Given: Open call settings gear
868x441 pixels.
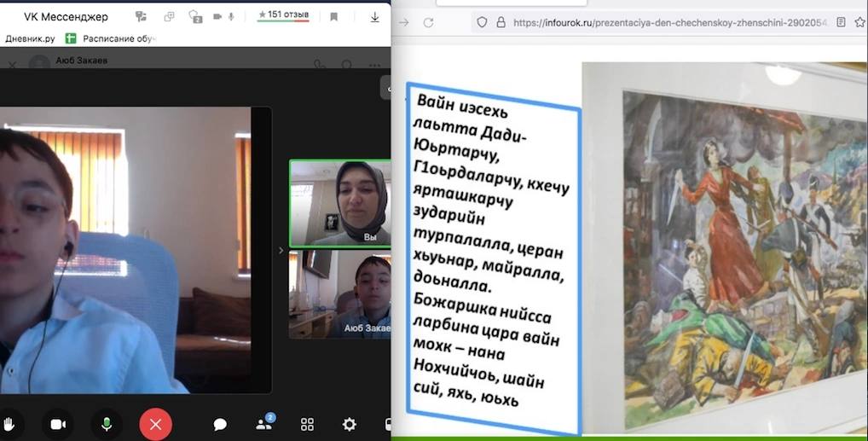Looking at the screenshot, I should 349,424.
